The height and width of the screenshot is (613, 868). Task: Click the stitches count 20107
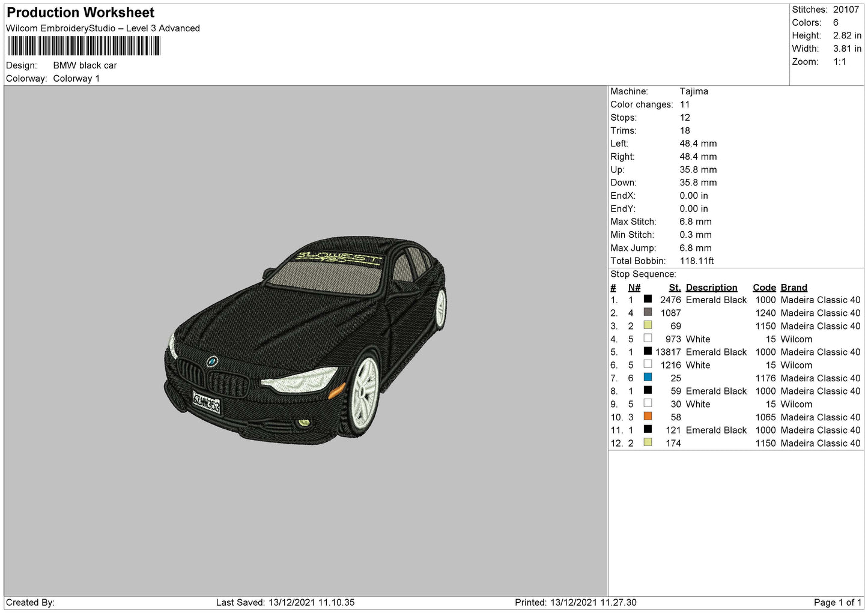coord(846,10)
